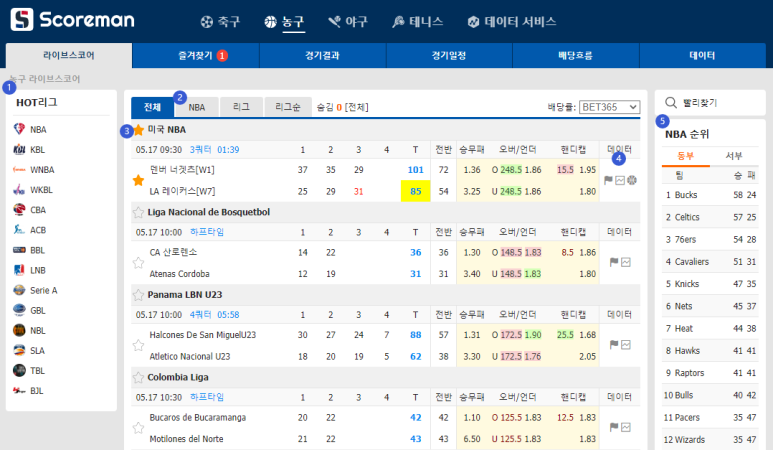Open chart icon for Bucaros match
773x450 pixels.
[626, 427]
